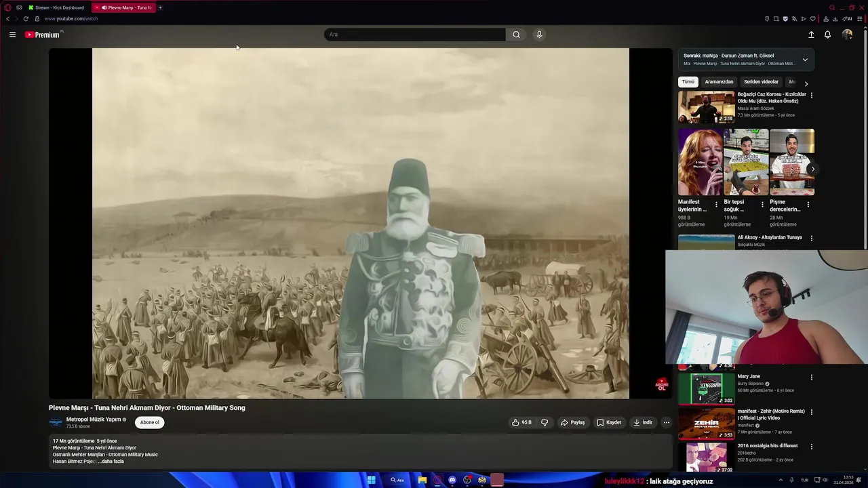
Task: Download video with İndir button
Action: [x=643, y=422]
